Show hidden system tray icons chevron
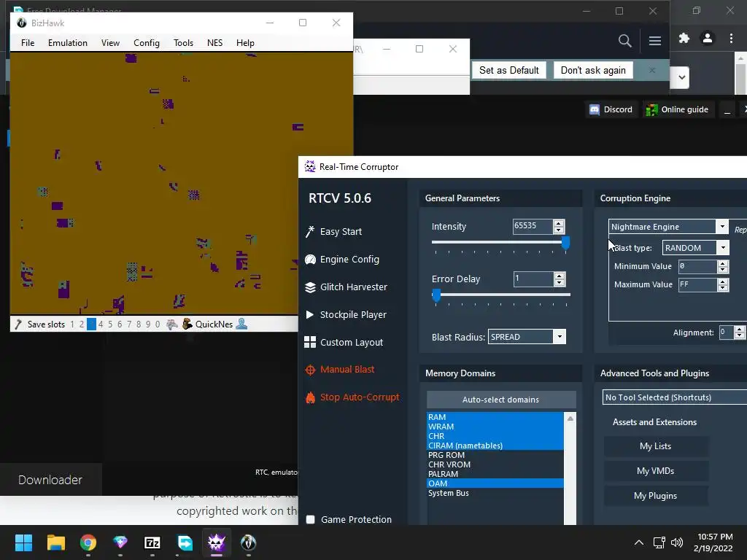This screenshot has height=560, width=747. click(x=639, y=542)
